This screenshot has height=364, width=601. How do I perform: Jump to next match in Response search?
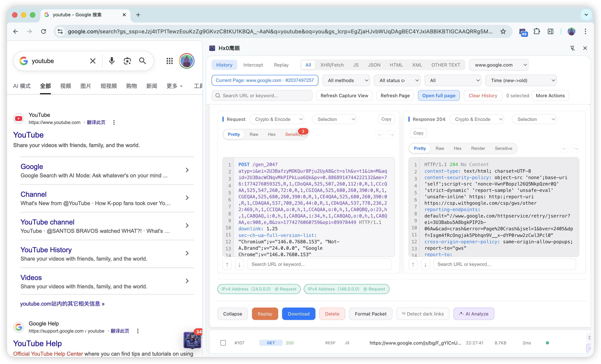click(425, 264)
